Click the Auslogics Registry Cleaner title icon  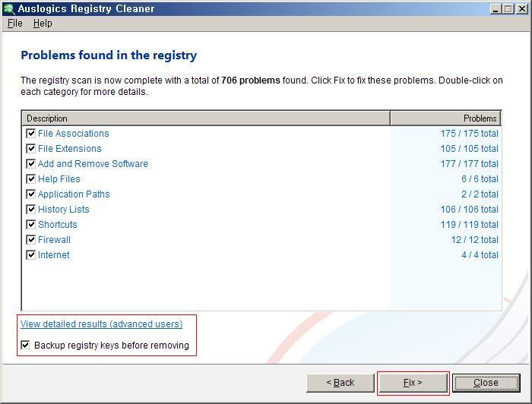[x=9, y=9]
